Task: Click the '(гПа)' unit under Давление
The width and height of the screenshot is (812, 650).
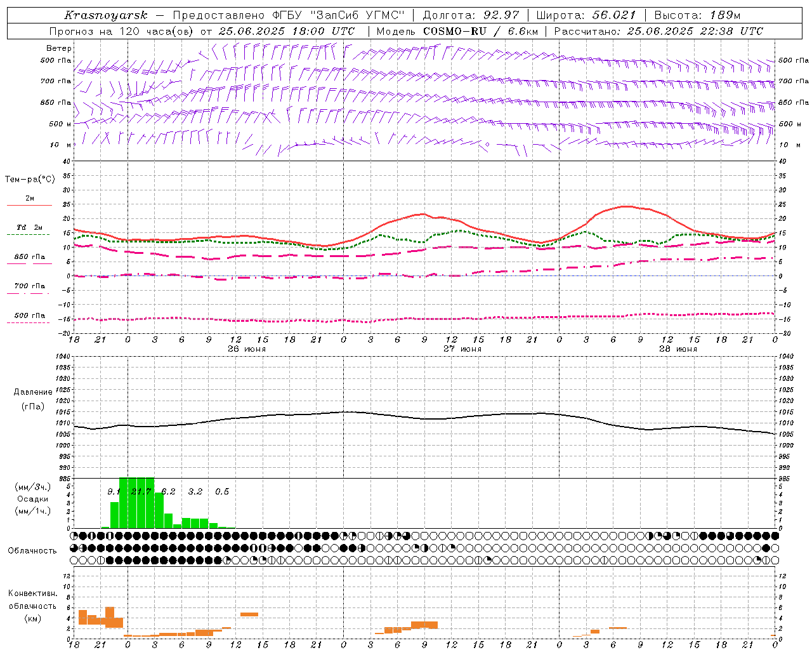Action: click(x=33, y=406)
